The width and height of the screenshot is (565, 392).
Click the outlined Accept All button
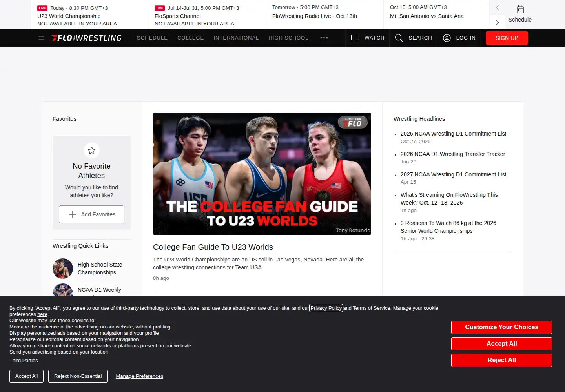(27, 376)
